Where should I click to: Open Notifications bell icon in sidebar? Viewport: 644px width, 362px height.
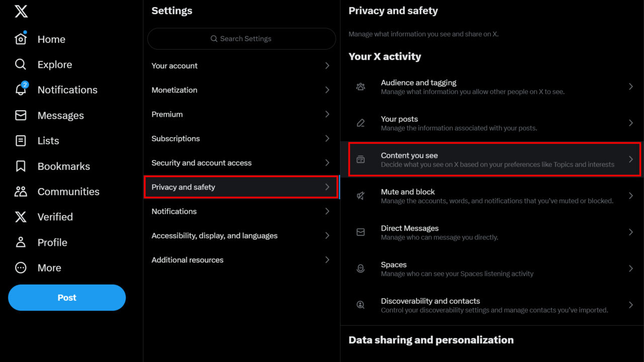click(21, 90)
